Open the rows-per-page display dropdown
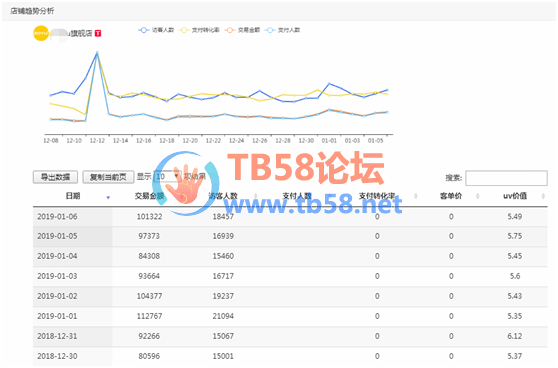This screenshot has width=558, height=368. pyautogui.click(x=167, y=176)
